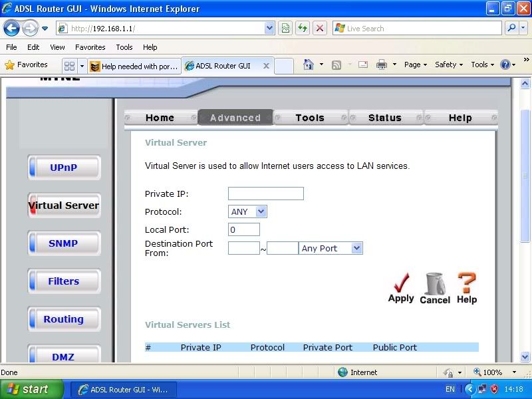Screen dimensions: 532x399
Task: Open the Favorites star button
Action: click(27, 65)
